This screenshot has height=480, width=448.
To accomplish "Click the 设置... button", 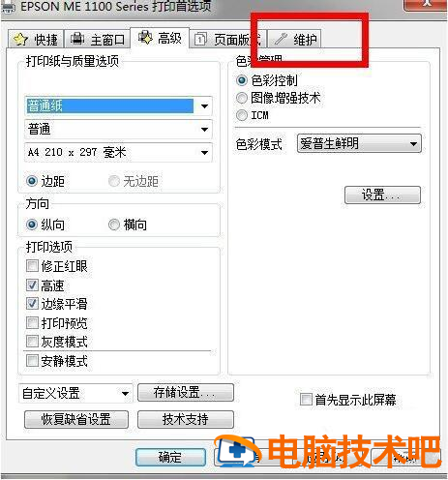I will click(382, 195).
